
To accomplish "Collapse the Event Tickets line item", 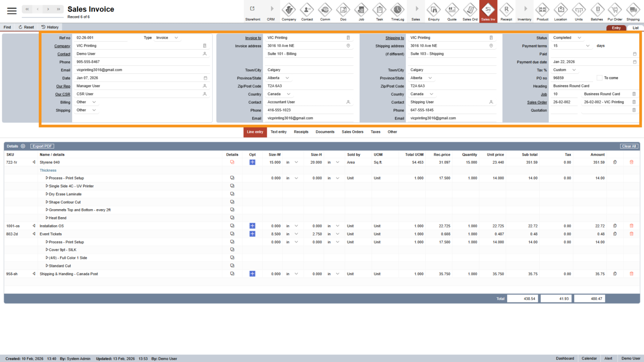I will (34, 234).
